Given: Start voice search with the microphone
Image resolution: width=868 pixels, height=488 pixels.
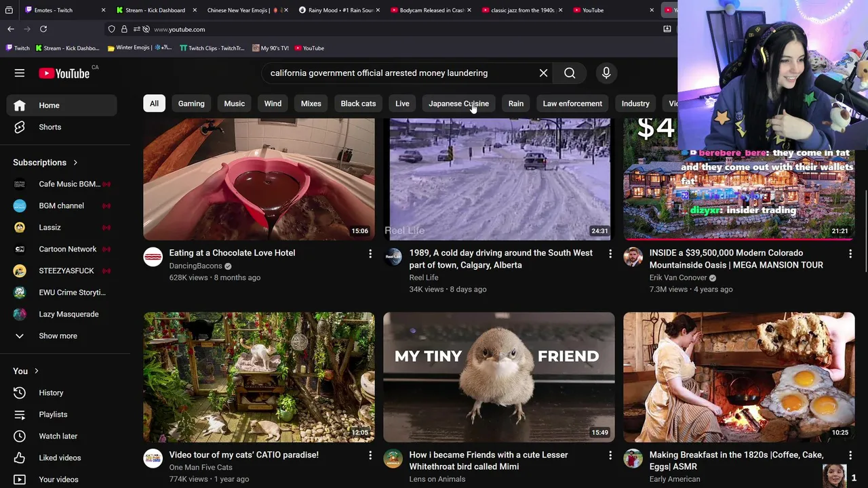Looking at the screenshot, I should pos(606,73).
